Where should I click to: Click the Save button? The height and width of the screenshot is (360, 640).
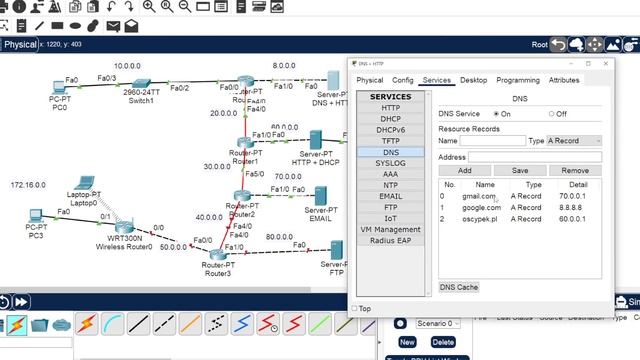[520, 171]
